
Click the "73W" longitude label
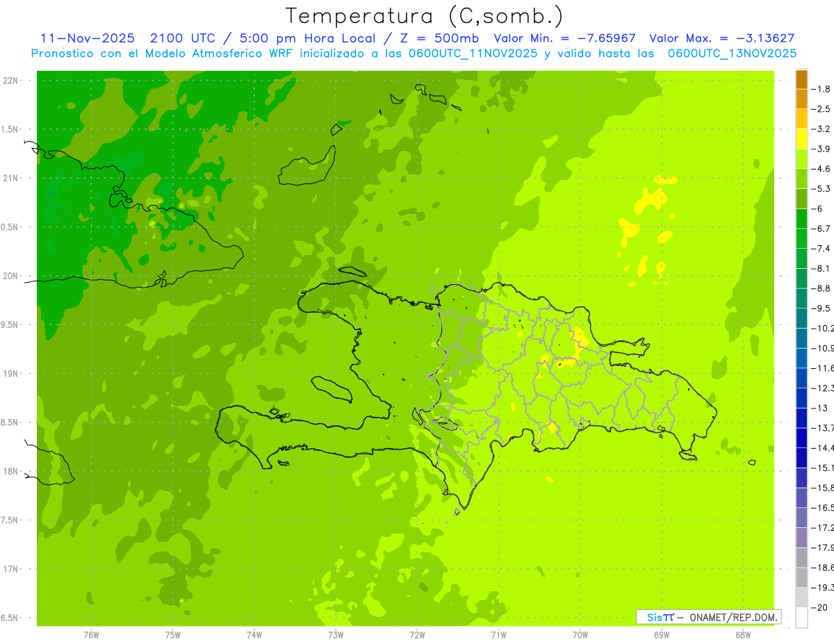pos(336,634)
